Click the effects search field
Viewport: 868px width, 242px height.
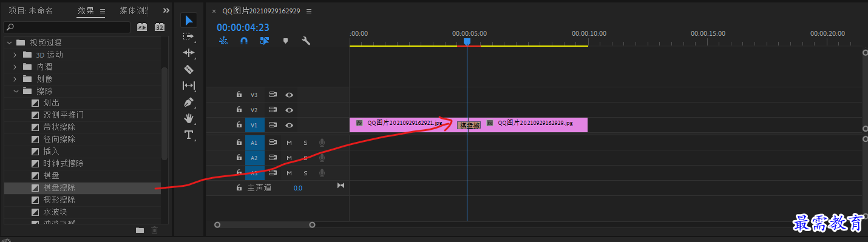67,27
